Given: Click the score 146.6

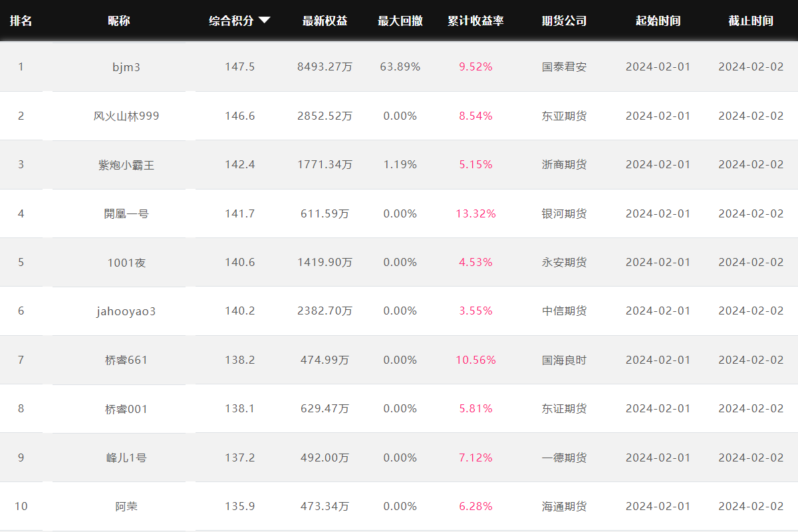Looking at the screenshot, I should click(240, 116).
